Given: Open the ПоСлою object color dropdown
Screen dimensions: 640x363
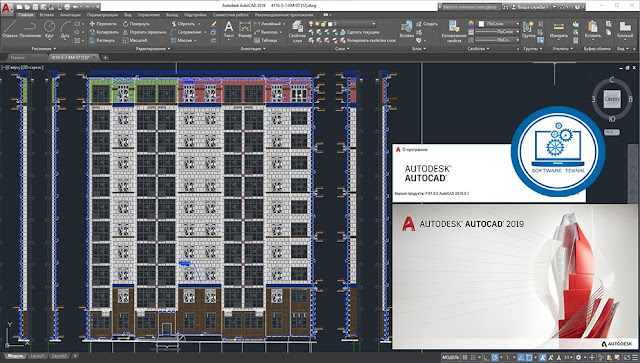Looking at the screenshot, I should click(498, 24).
